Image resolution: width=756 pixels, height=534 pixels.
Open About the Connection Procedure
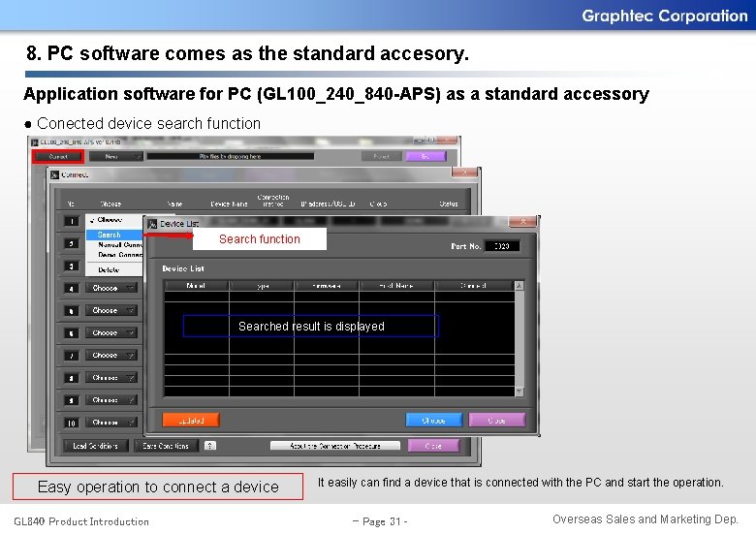click(x=335, y=446)
